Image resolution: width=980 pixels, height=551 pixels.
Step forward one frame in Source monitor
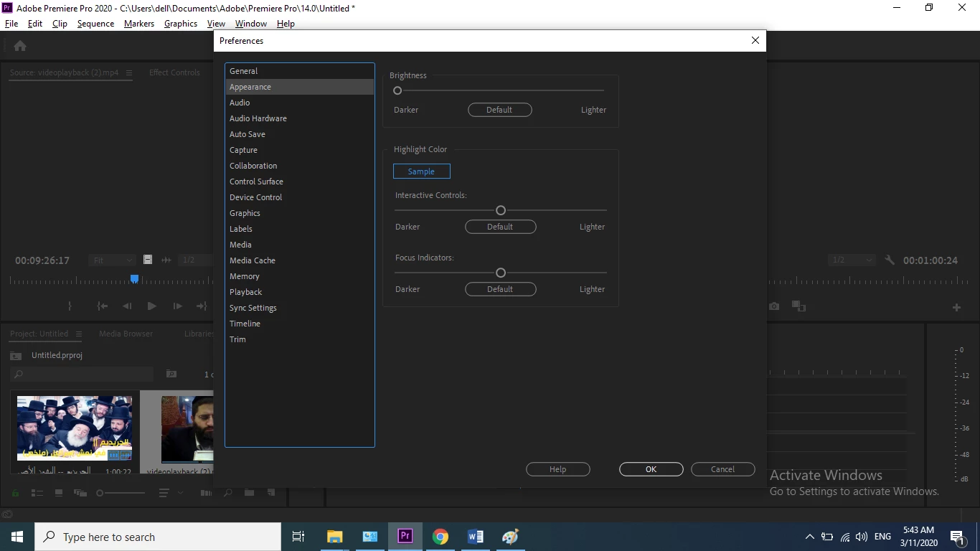pyautogui.click(x=177, y=306)
